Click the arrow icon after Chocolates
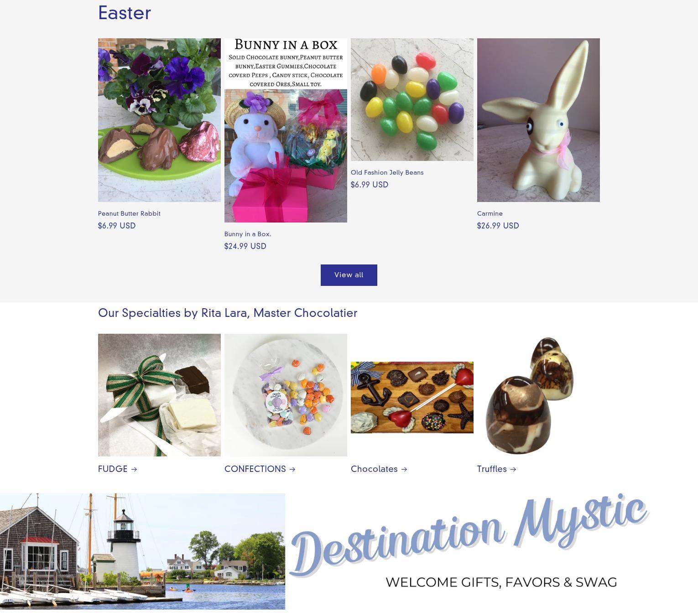Screen dimensions: 698x616 [404, 469]
